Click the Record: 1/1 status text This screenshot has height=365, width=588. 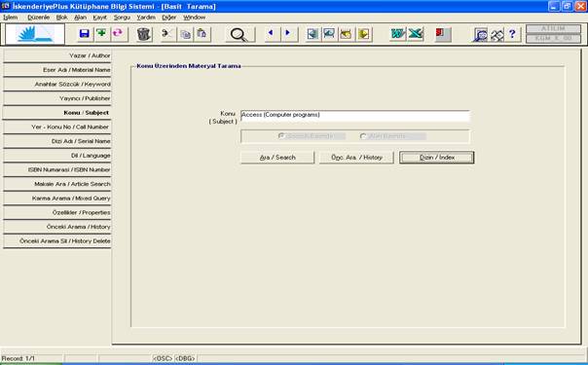[18, 358]
